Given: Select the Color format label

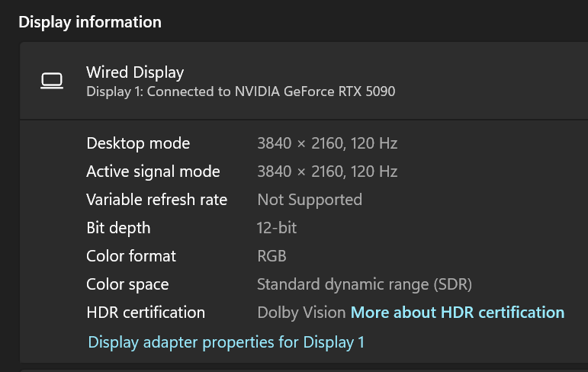Looking at the screenshot, I should point(131,256).
